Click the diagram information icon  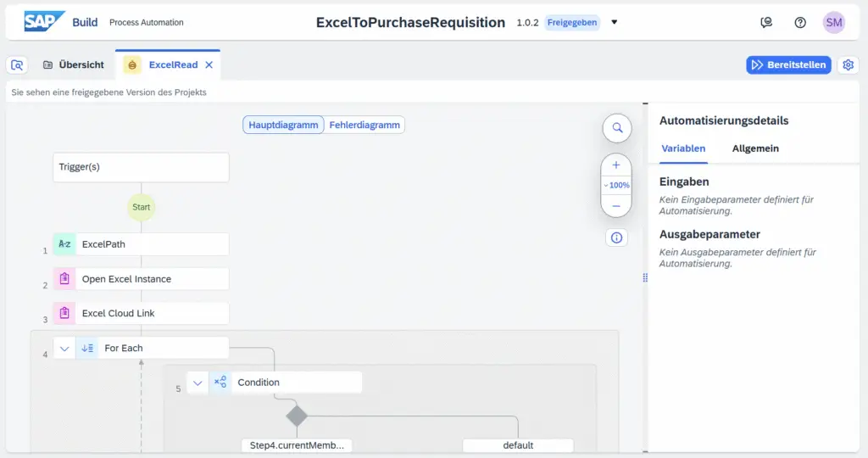(616, 237)
